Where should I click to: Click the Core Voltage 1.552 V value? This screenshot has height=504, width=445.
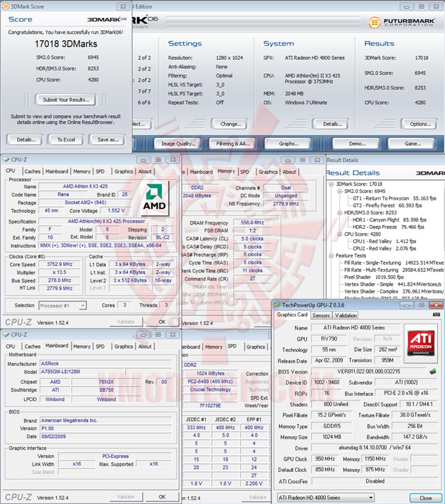(x=116, y=211)
